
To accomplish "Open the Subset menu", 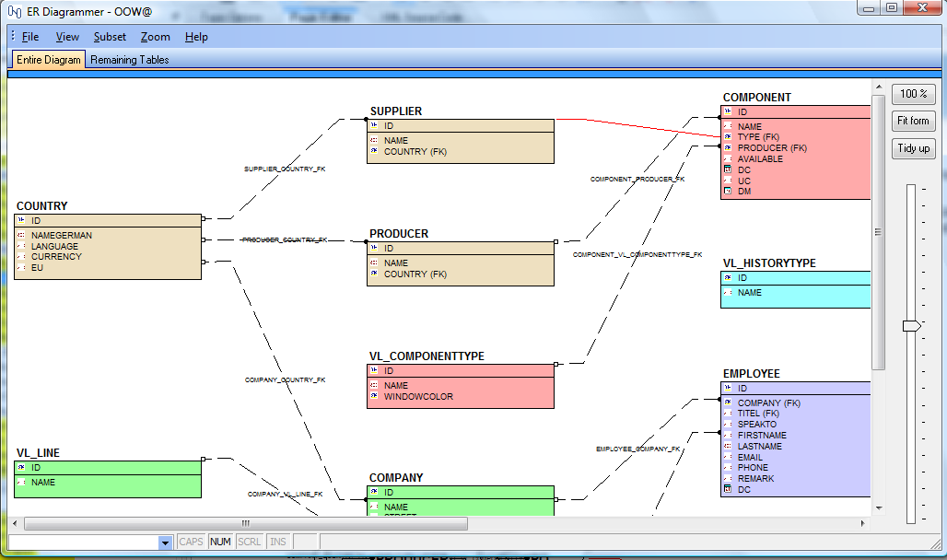I will (x=110, y=37).
